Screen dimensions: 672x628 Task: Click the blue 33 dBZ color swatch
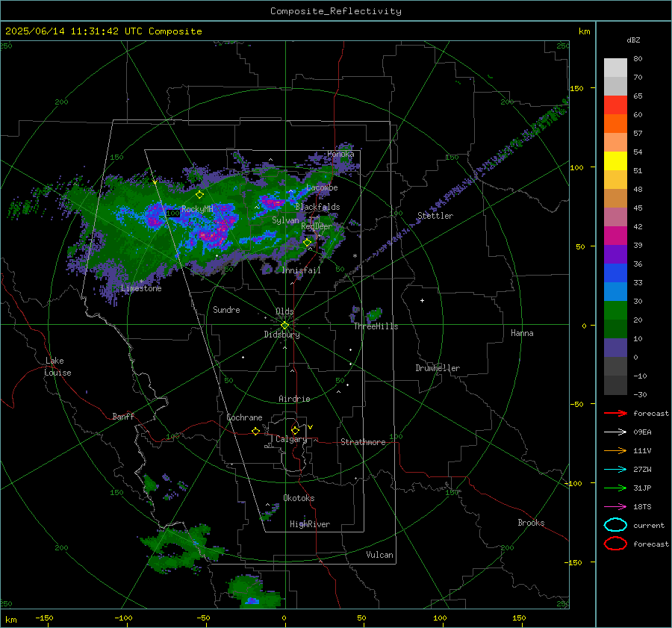[615, 273]
